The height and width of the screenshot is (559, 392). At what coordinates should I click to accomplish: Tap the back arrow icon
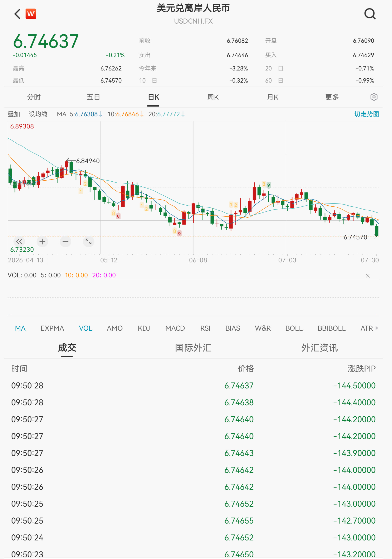(17, 14)
